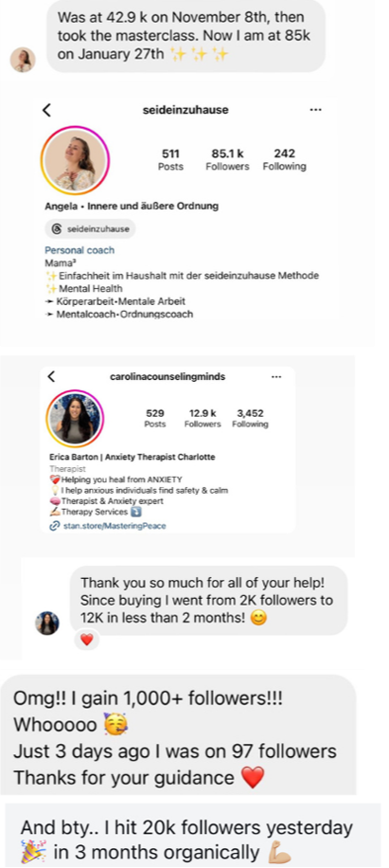Screen dimensions: 389x868
Task: Click the Personal coach category link
Action: pos(80,250)
